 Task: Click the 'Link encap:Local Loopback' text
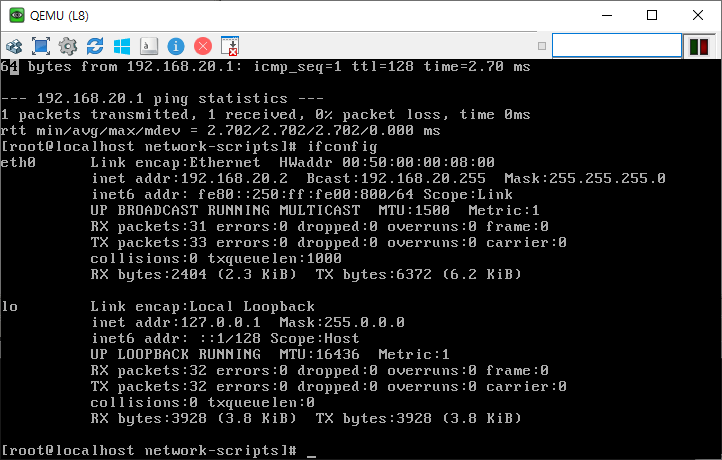click(x=203, y=306)
